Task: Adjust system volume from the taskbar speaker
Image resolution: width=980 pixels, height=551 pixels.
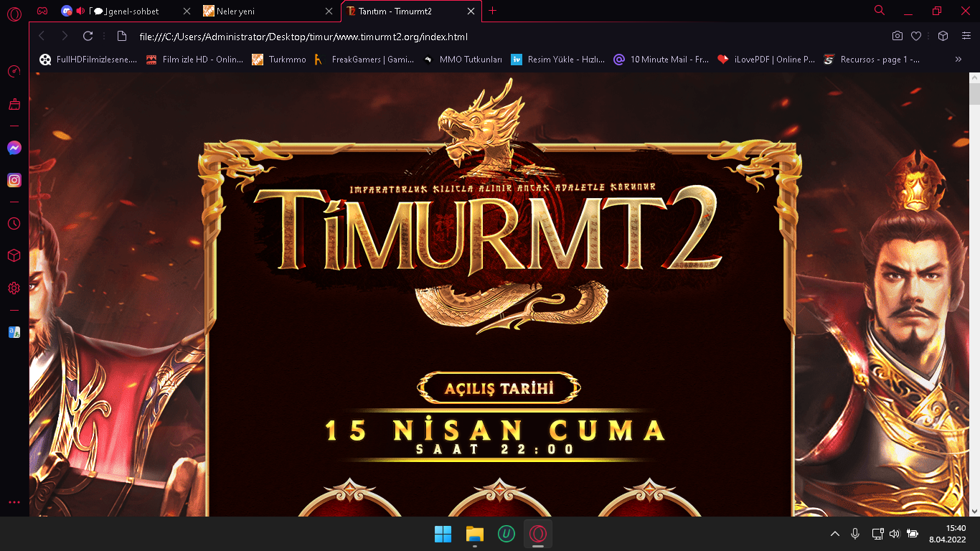Action: [894, 534]
